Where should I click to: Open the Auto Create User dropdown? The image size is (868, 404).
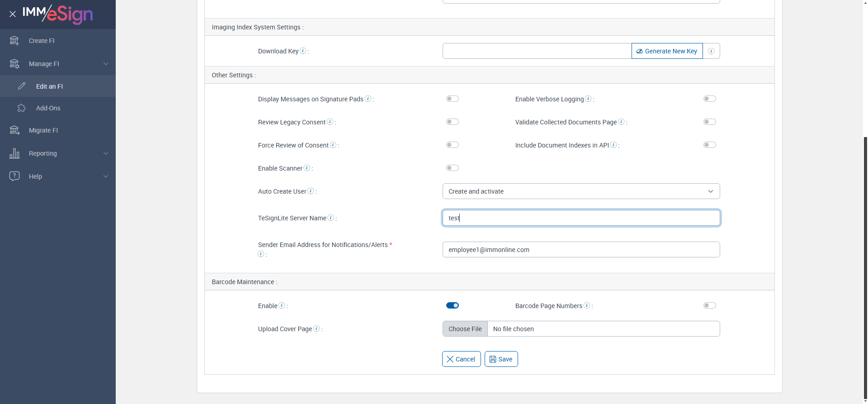pyautogui.click(x=581, y=191)
